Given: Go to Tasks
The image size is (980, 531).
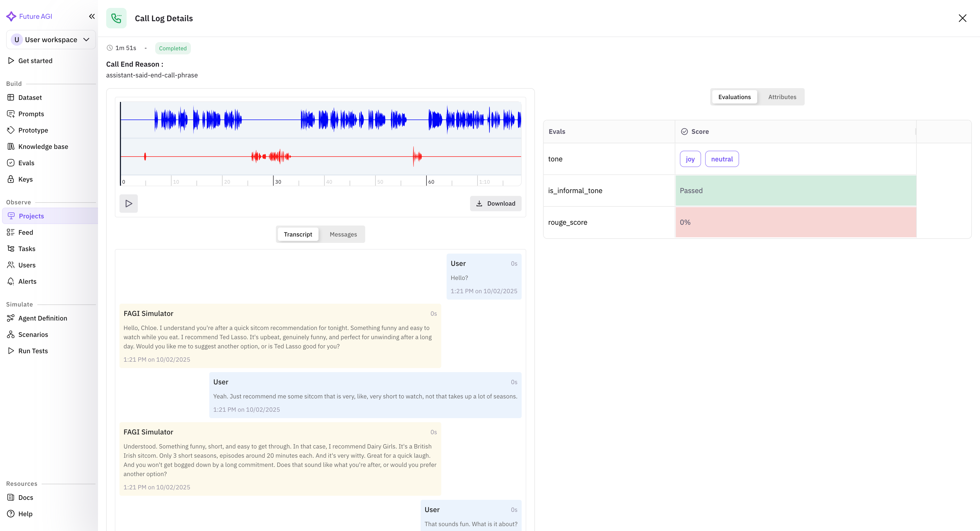Looking at the screenshot, I should coord(27,249).
